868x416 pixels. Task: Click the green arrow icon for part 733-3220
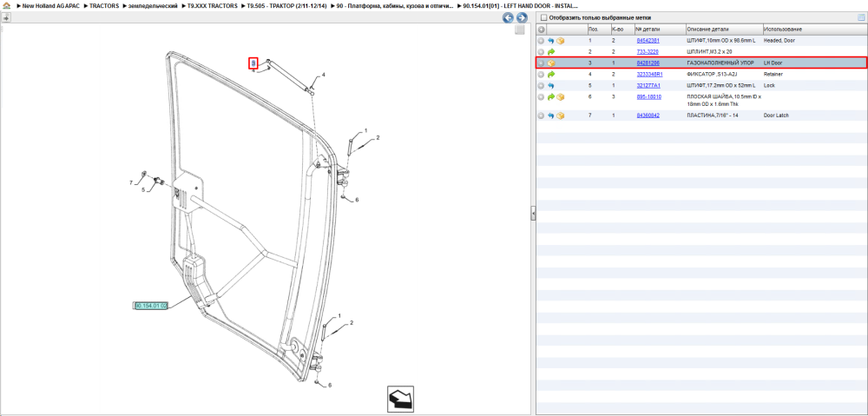click(551, 51)
